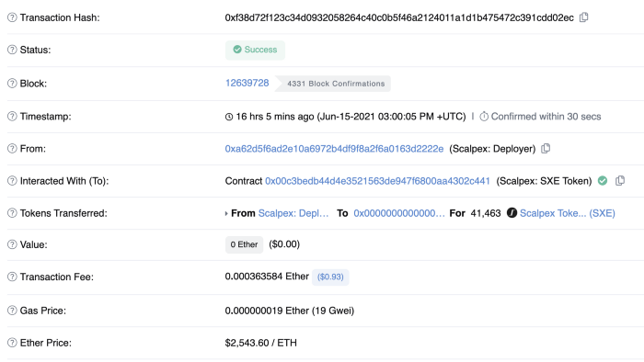Image resolution: width=644 pixels, height=362 pixels.
Task: Select the transaction hash text 0xf38d72f...
Action: click(x=399, y=17)
